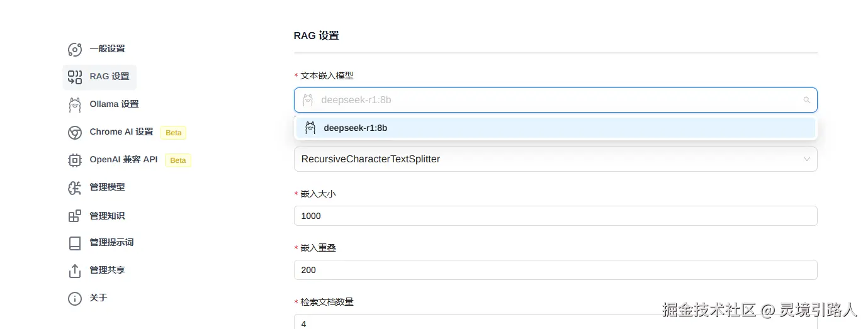Image resolution: width=868 pixels, height=329 pixels.
Task: Click the manage knowledge blocks icon
Action: point(75,216)
